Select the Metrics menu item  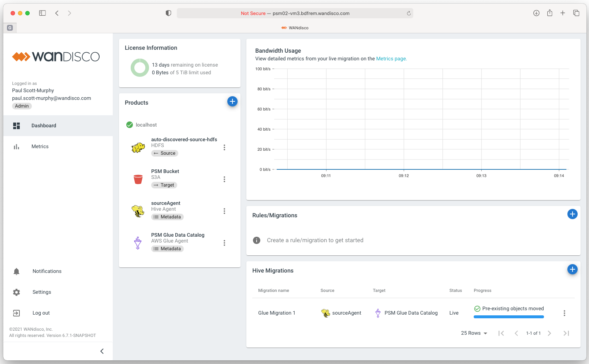pyautogui.click(x=58, y=147)
